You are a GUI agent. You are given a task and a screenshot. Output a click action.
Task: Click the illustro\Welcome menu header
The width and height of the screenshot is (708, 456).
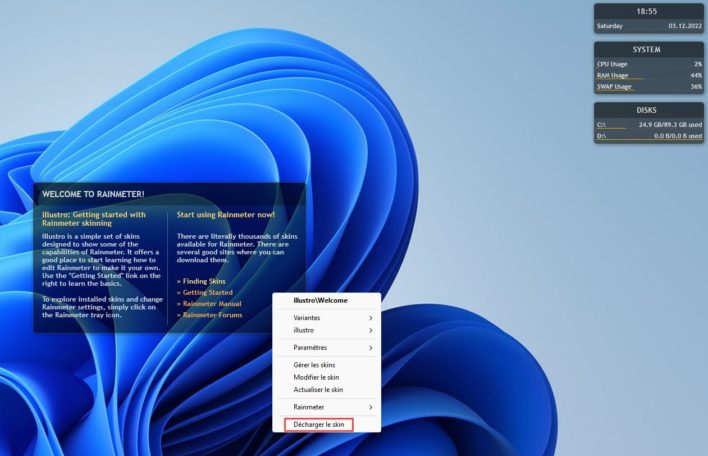(320, 300)
